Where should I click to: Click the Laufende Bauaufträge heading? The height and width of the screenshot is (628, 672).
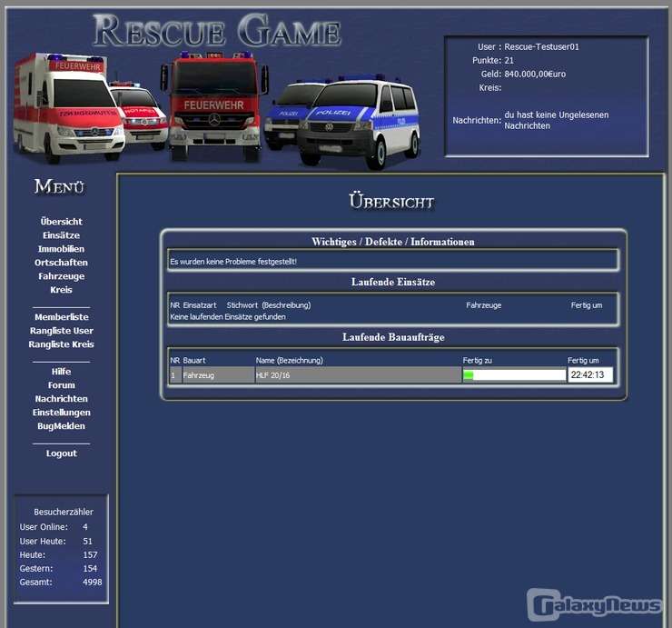coord(393,337)
